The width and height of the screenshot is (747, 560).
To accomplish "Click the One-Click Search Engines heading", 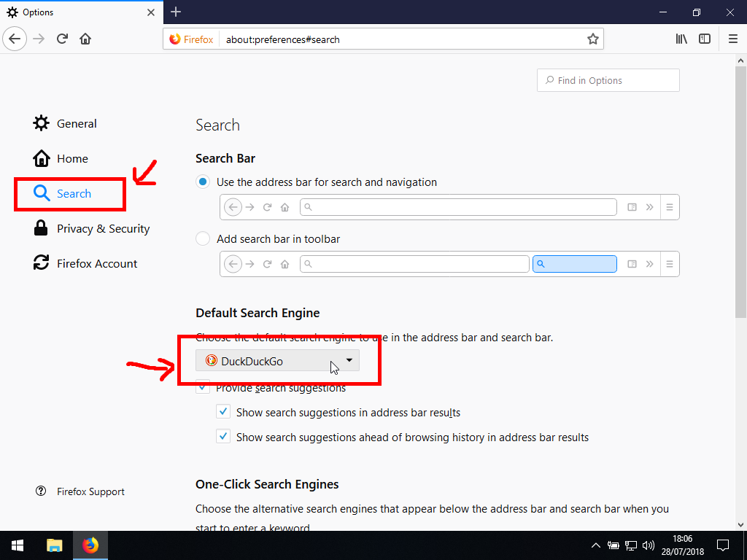I will 267,484.
